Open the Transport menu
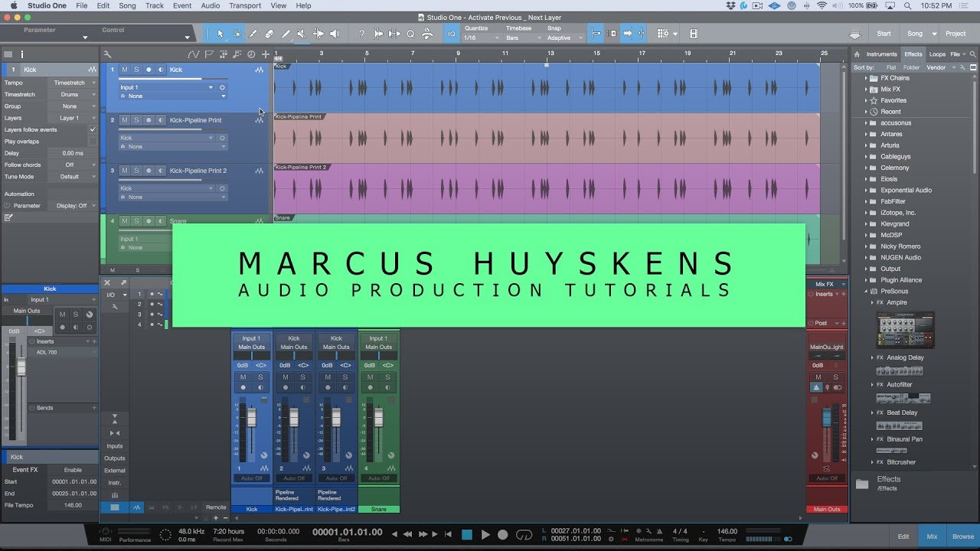 [245, 5]
